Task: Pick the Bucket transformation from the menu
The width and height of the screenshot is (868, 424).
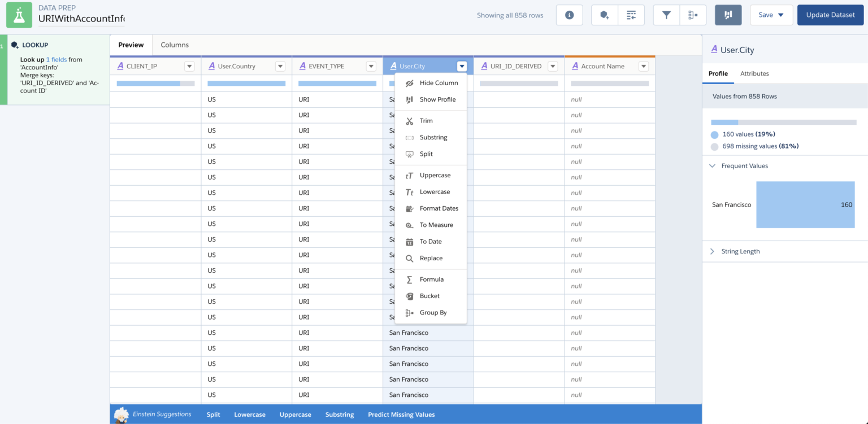Action: pos(431,296)
